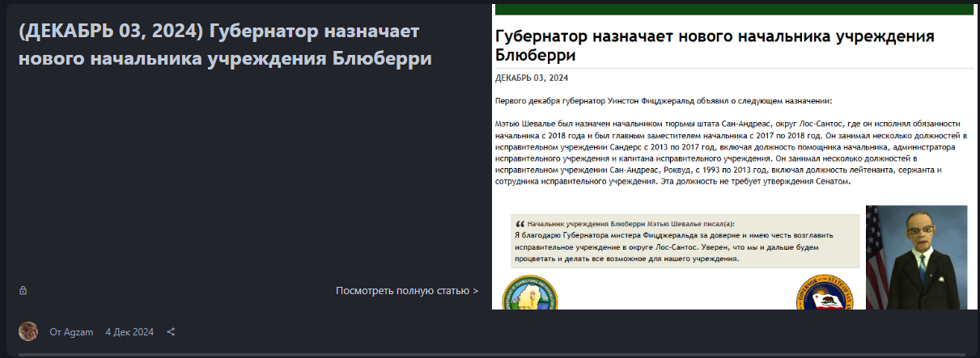This screenshot has width=980, height=358.
Task: Click the share icon next to the date
Action: (x=171, y=331)
